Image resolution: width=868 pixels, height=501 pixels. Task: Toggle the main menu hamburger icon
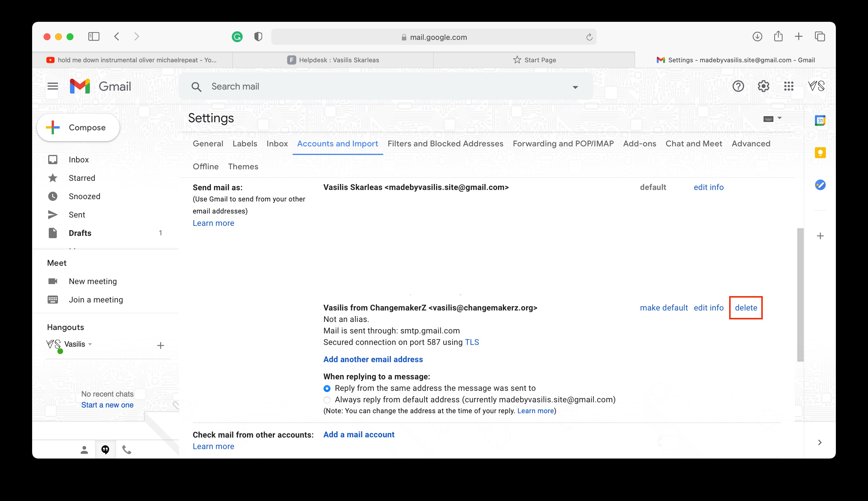52,86
